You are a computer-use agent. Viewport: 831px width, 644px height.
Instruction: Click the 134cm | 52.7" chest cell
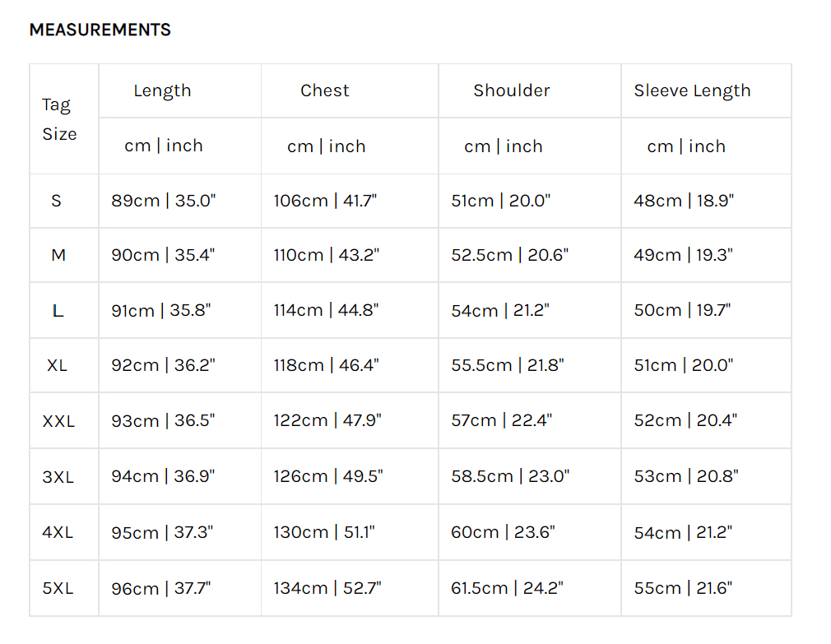pos(327,588)
